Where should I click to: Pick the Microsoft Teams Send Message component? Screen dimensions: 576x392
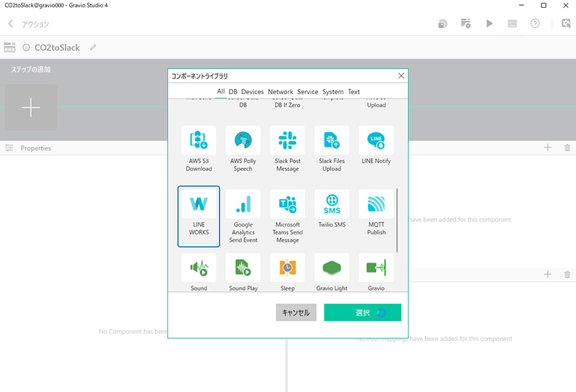287,216
